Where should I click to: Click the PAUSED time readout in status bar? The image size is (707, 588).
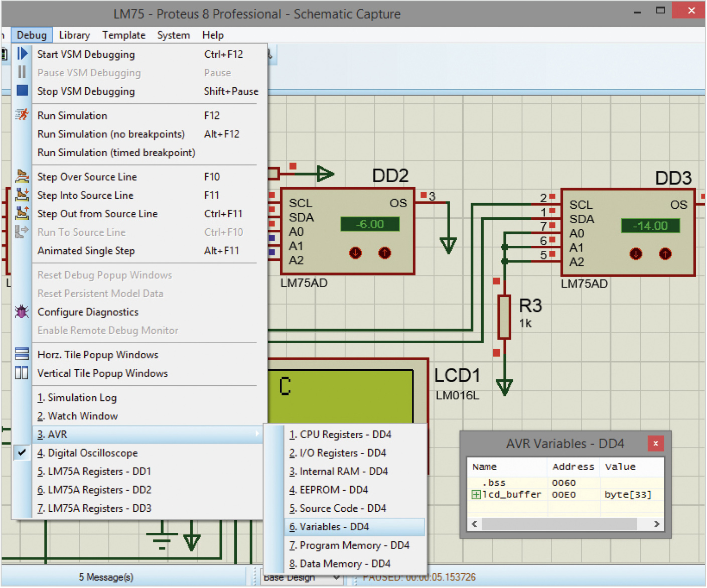(x=419, y=577)
